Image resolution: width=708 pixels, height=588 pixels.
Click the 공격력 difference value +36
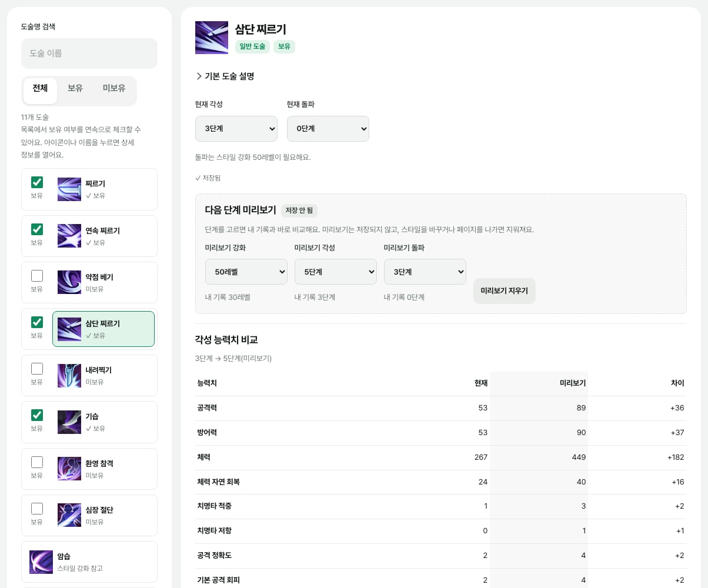(677, 408)
